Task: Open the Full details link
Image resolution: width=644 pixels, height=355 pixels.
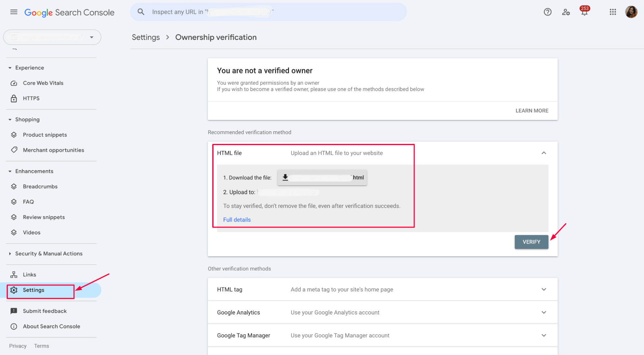Action: tap(237, 220)
